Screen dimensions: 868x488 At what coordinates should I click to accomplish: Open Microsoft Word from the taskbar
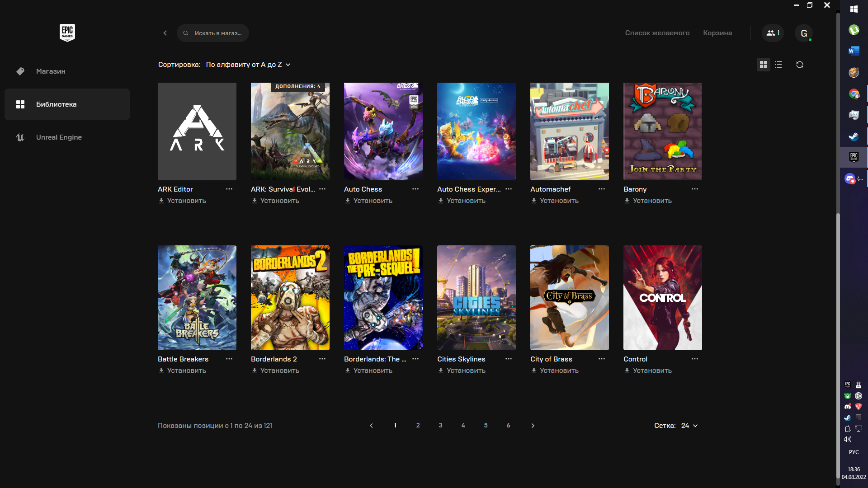click(x=854, y=51)
